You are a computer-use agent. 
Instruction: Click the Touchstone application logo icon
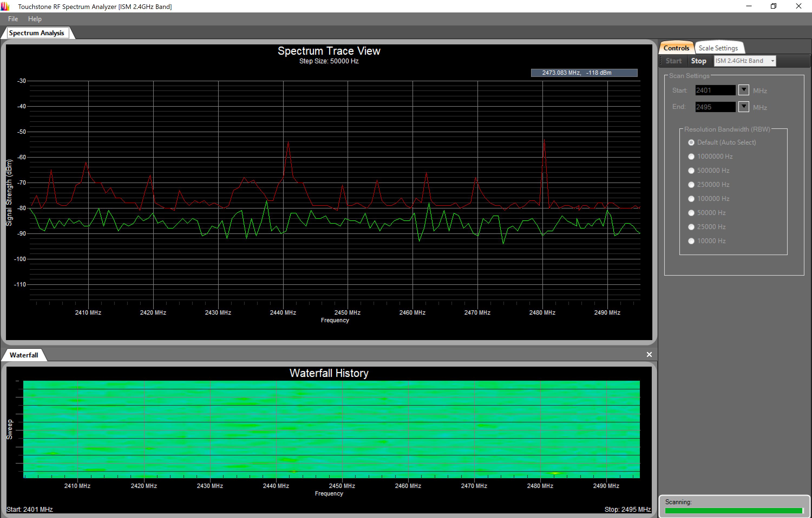(x=5, y=6)
